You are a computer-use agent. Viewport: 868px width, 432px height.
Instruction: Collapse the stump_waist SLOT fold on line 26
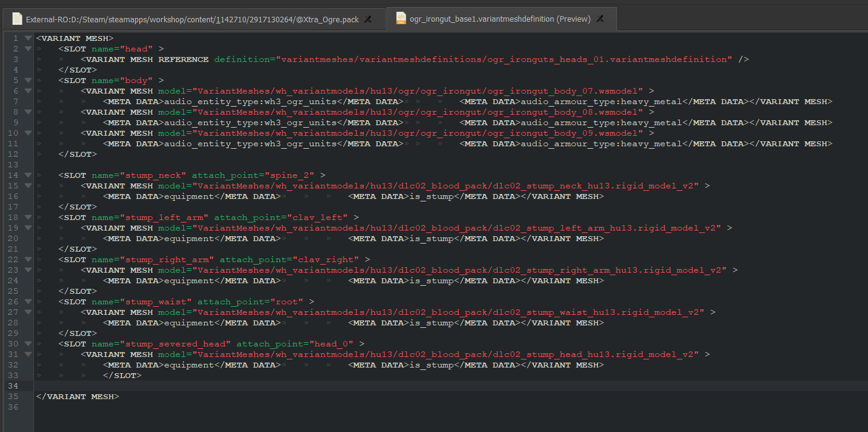(28, 301)
